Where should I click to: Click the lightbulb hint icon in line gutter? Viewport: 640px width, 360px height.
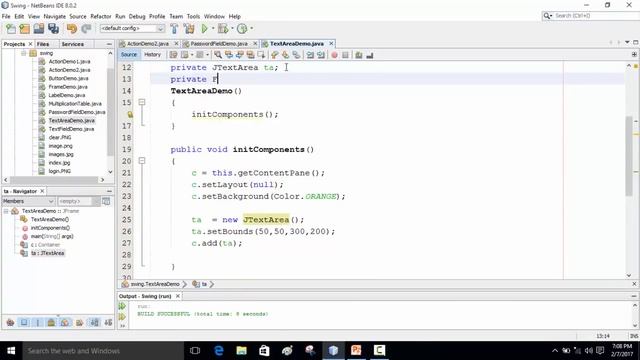tap(130, 115)
